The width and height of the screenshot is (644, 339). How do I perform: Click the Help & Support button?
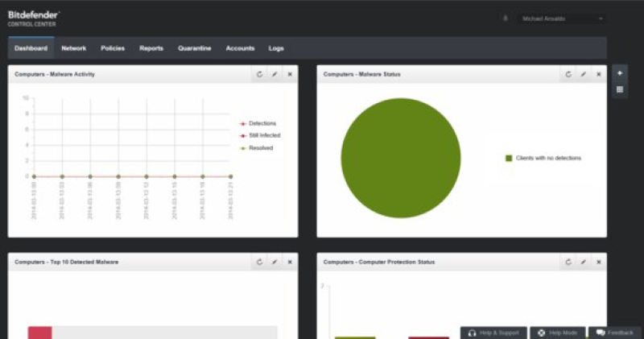tap(493, 333)
